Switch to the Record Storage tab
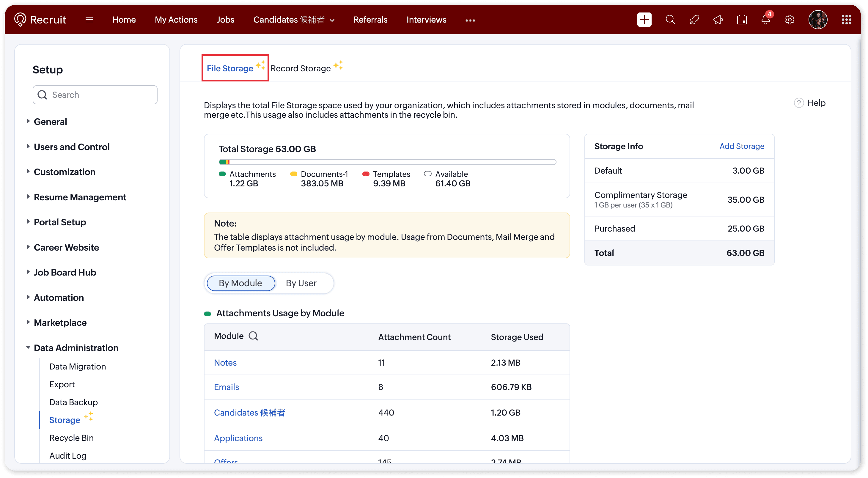The image size is (868, 478). 301,68
